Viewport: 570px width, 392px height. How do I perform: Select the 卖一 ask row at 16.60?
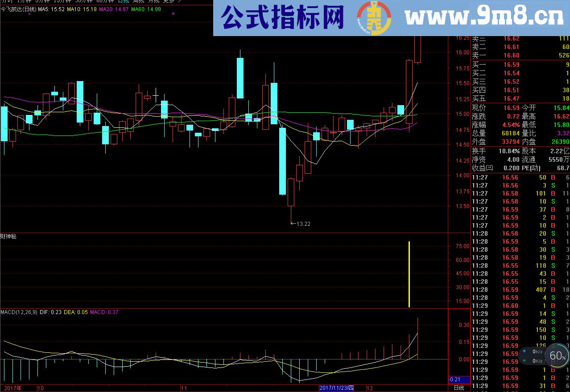pos(520,55)
